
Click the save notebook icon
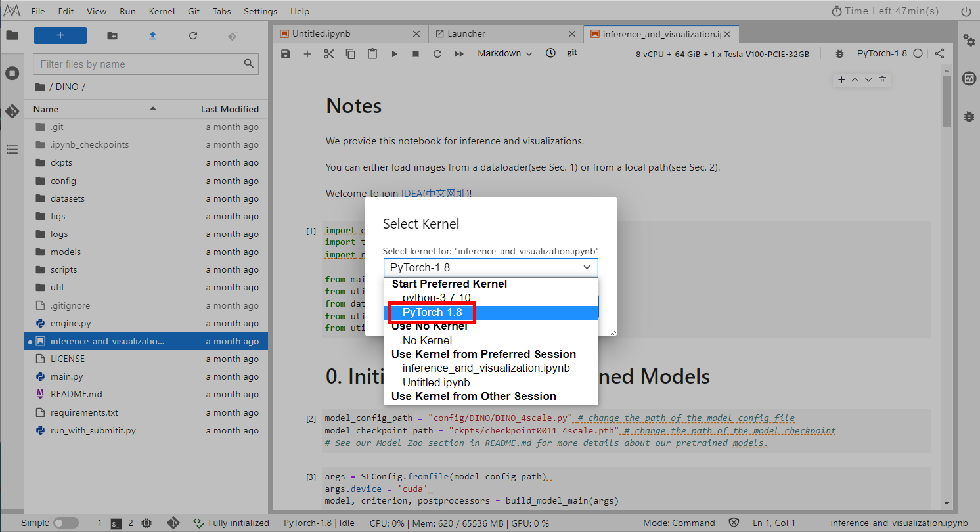pyautogui.click(x=285, y=54)
